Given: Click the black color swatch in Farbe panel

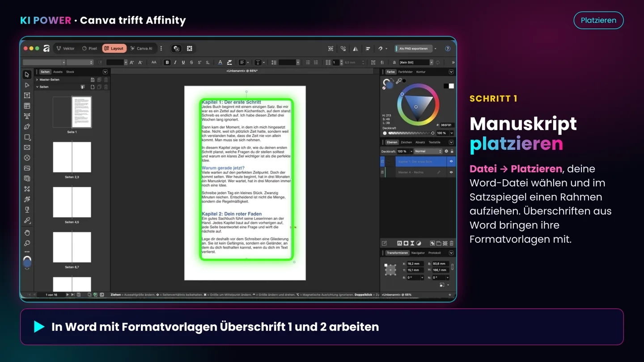Looking at the screenshot, I should pos(446,86).
